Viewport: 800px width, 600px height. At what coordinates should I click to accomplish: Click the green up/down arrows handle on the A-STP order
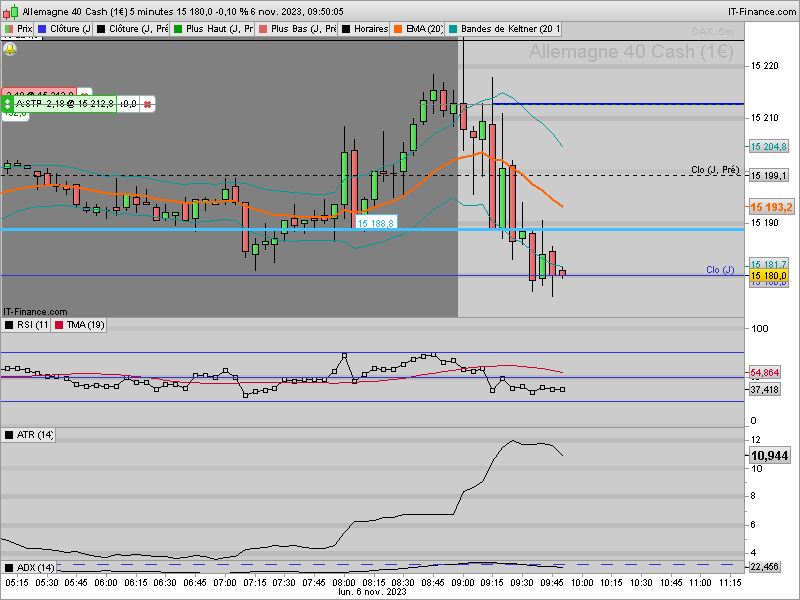(x=7, y=104)
